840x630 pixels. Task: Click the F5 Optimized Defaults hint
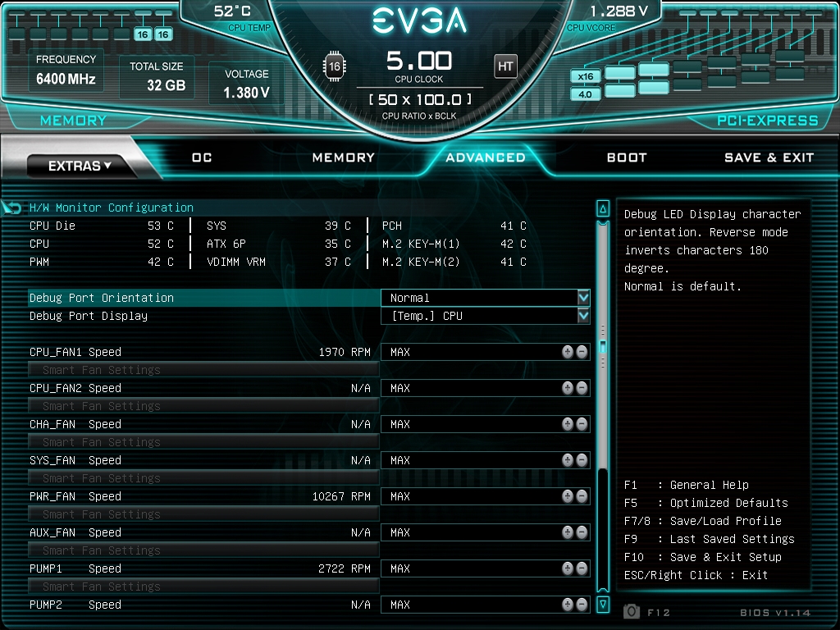click(x=706, y=503)
